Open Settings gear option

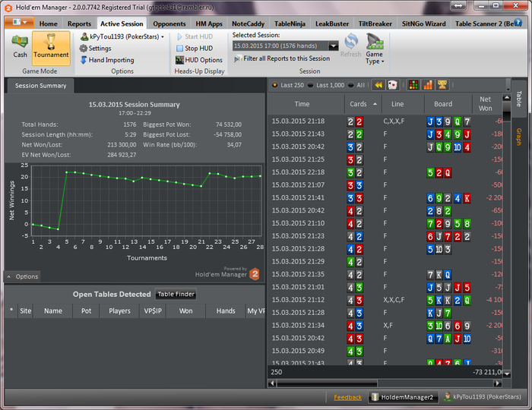tap(95, 49)
